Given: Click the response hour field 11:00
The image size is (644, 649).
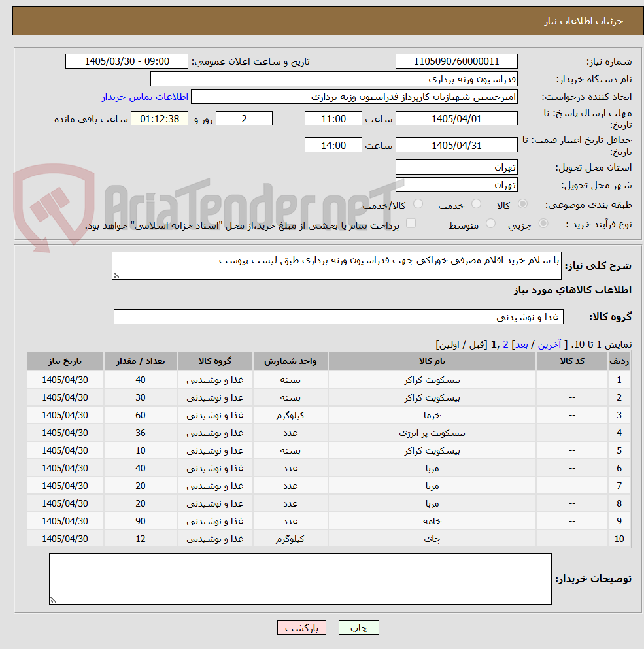Looking at the screenshot, I should (333, 119).
